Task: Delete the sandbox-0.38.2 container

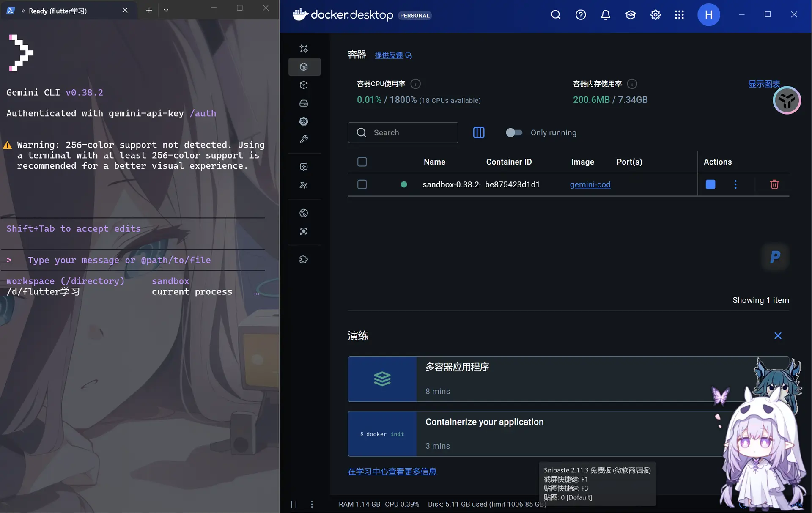Action: [x=774, y=184]
